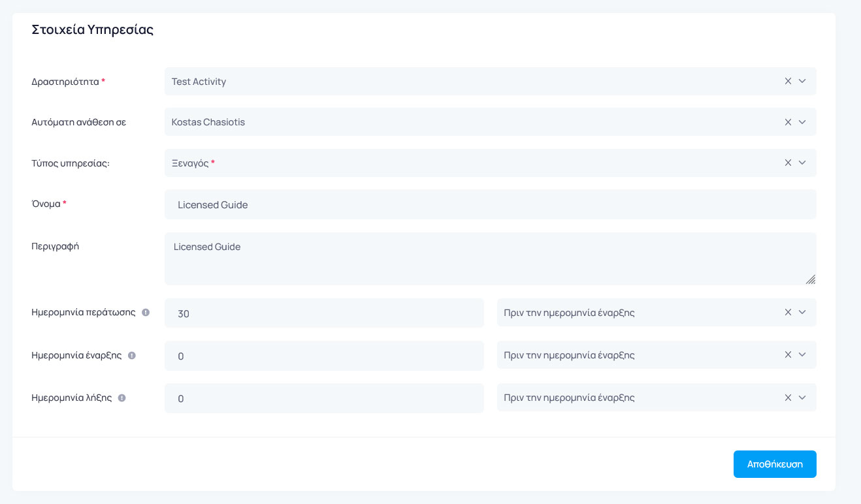
Task: Clear the Test Activity selection
Action: (788, 81)
